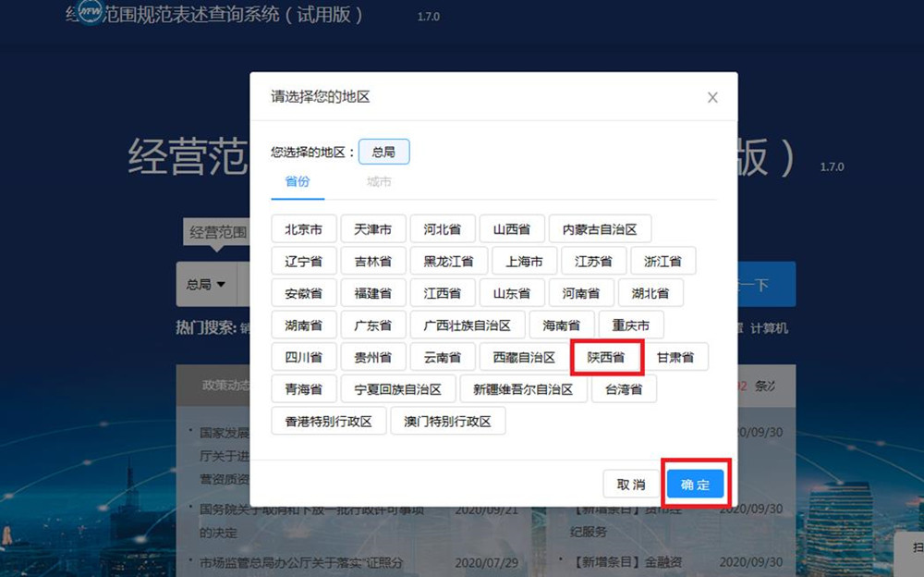The width and height of the screenshot is (924, 577).
Task: Choose 浙江省 from the province grid
Action: 663,262
